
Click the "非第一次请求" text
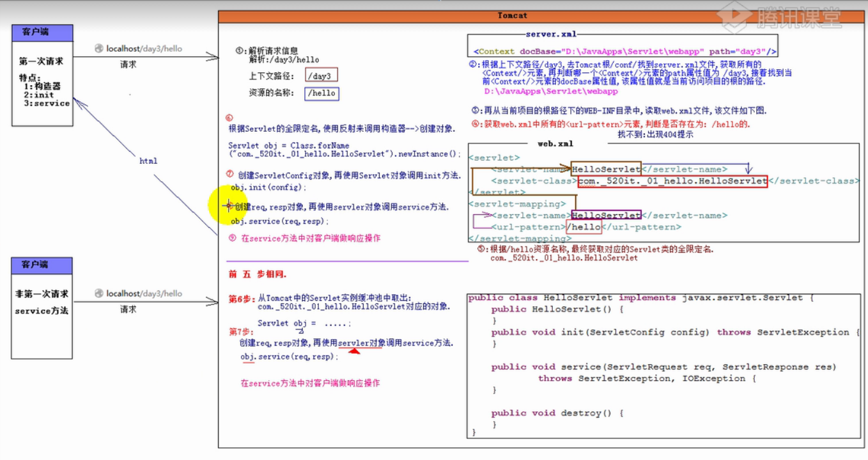point(42,294)
